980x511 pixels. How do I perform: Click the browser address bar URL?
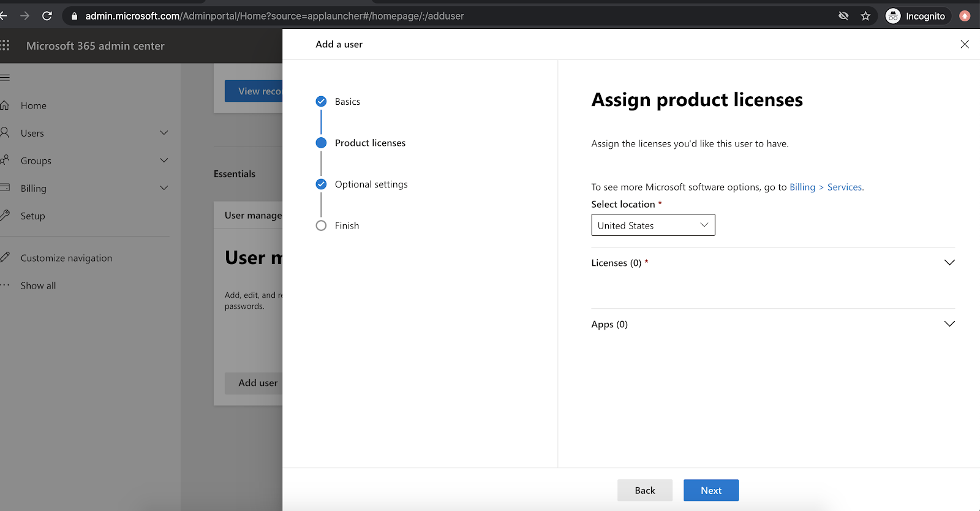274,16
